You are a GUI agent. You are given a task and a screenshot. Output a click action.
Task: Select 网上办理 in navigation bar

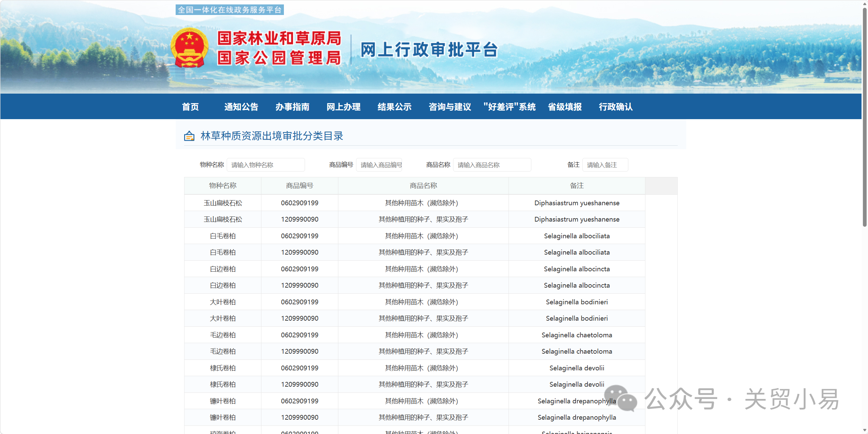click(343, 107)
